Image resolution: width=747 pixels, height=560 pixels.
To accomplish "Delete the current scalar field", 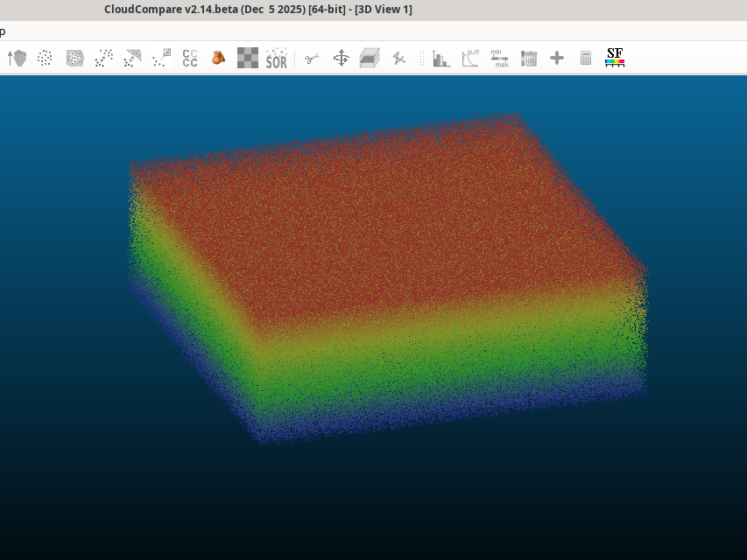I will 529,58.
